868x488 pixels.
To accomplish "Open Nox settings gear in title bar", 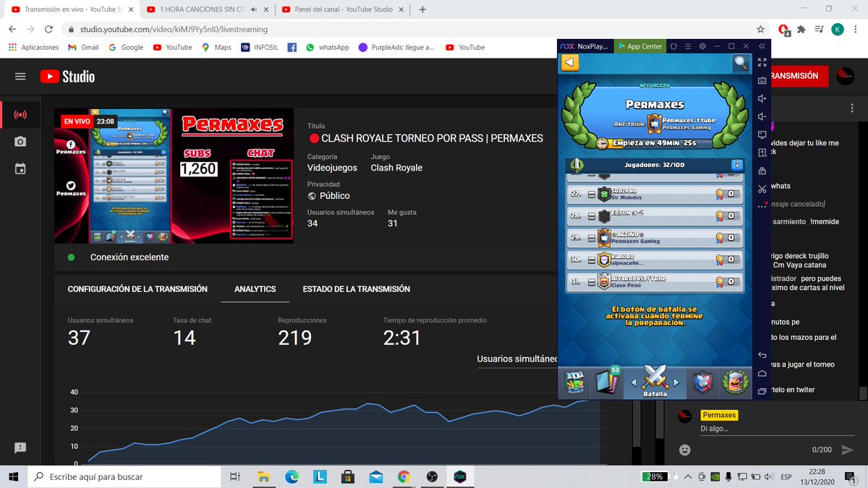I will coord(702,46).
